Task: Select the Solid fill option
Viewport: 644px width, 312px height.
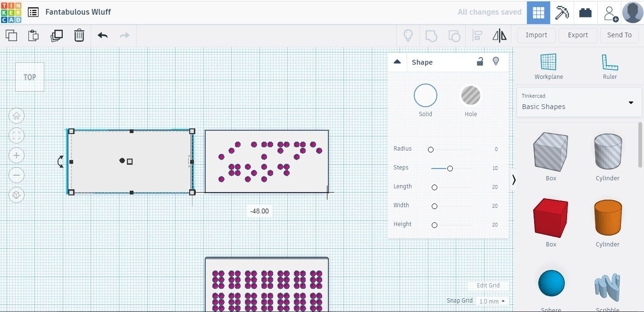Action: tap(425, 94)
